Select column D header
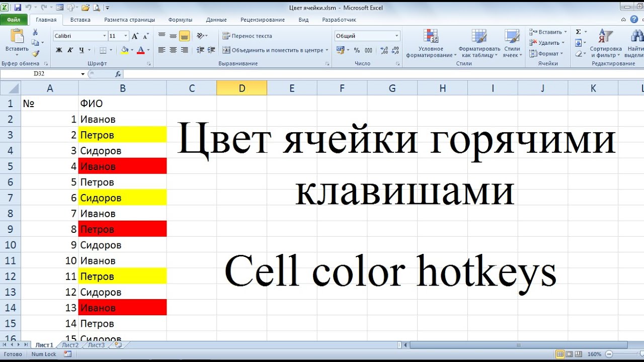The height and width of the screenshot is (362, 644). [x=242, y=88]
